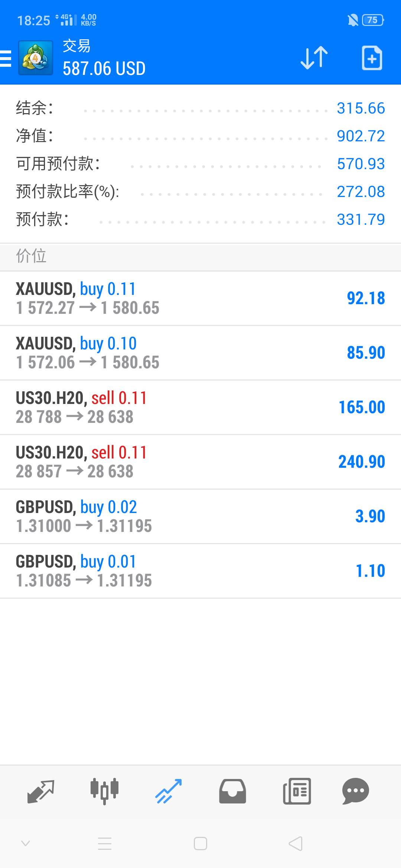This screenshot has width=401, height=868.
Task: Switch to the candlestick Chart tab
Action: pyautogui.click(x=105, y=791)
